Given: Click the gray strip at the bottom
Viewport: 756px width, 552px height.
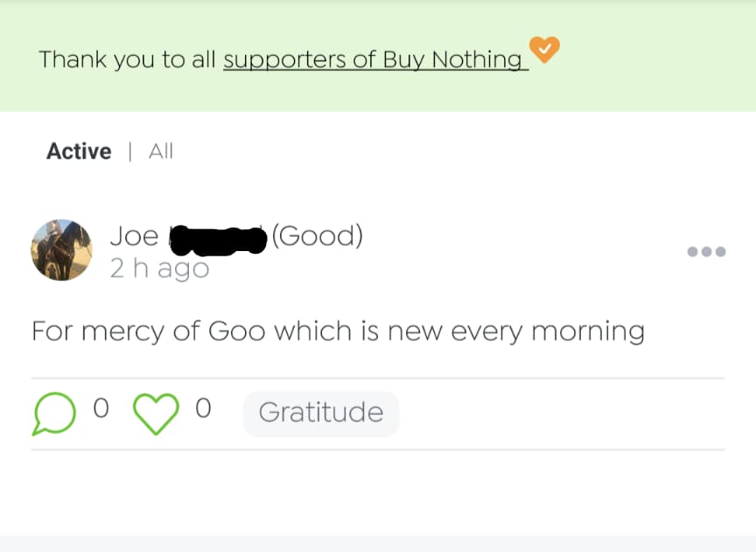Looking at the screenshot, I should tap(378, 543).
